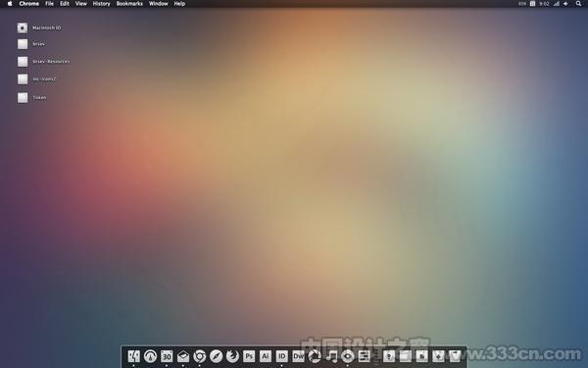Screen dimensions: 588x368
Task: Open Dreamweaver Dw icon in dock
Action: click(298, 356)
